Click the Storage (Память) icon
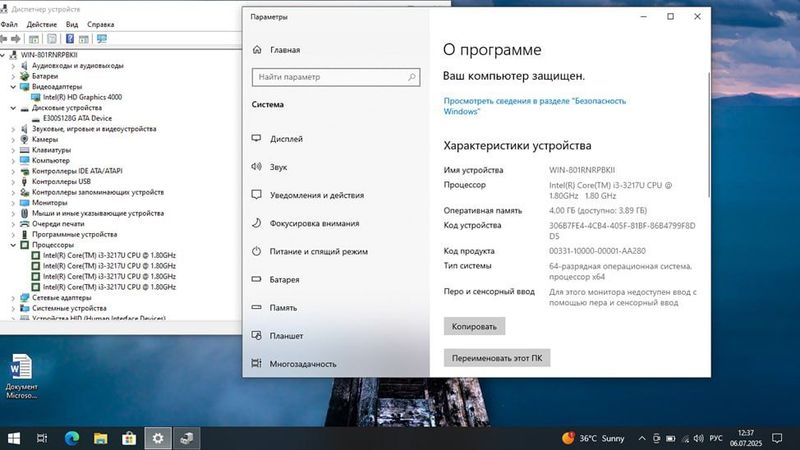The height and width of the screenshot is (450, 800). (x=257, y=307)
